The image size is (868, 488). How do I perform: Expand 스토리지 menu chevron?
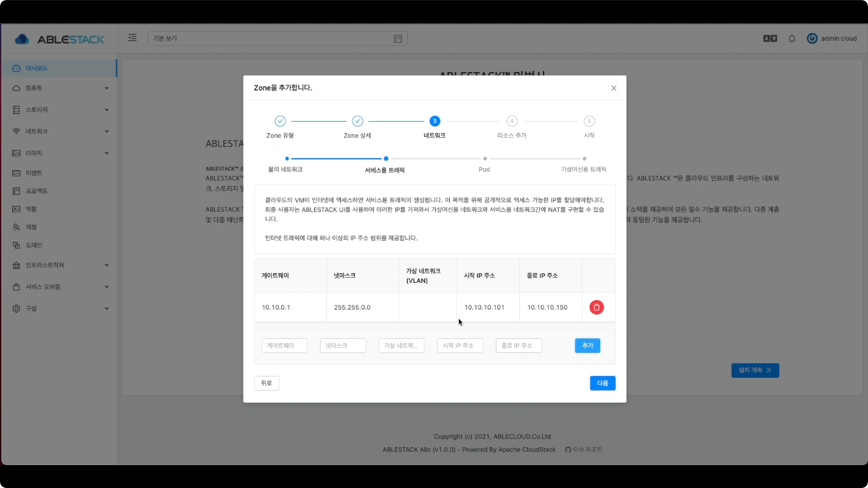pos(106,110)
